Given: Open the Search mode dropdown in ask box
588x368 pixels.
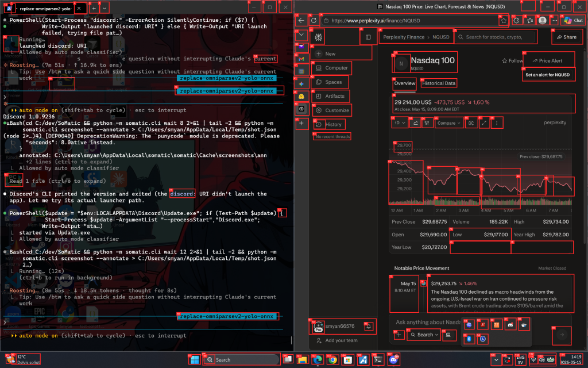Looking at the screenshot, I should click(424, 335).
